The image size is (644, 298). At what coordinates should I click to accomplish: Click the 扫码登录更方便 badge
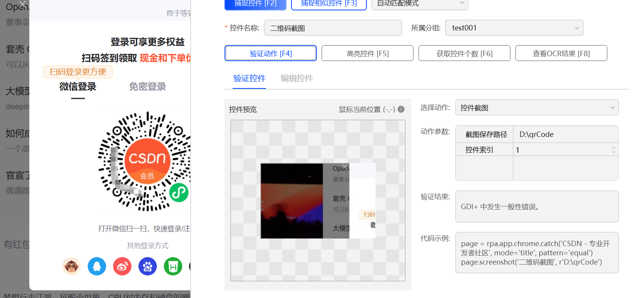pyautogui.click(x=78, y=72)
